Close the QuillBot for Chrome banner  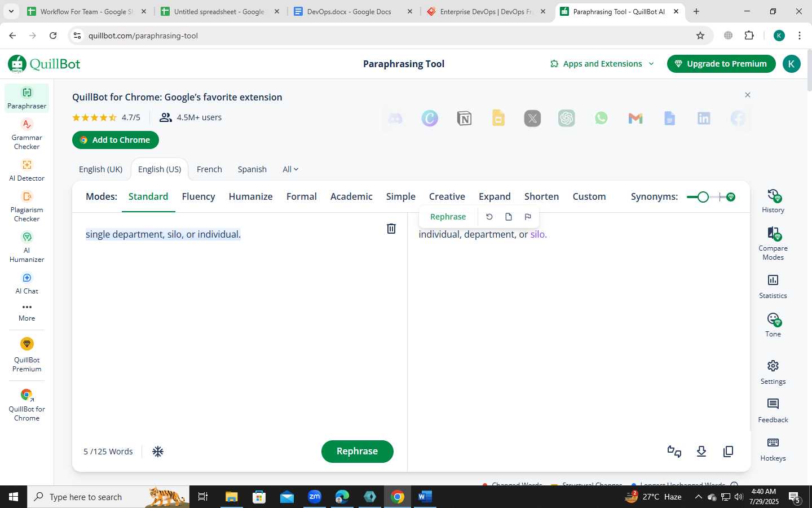(748, 95)
